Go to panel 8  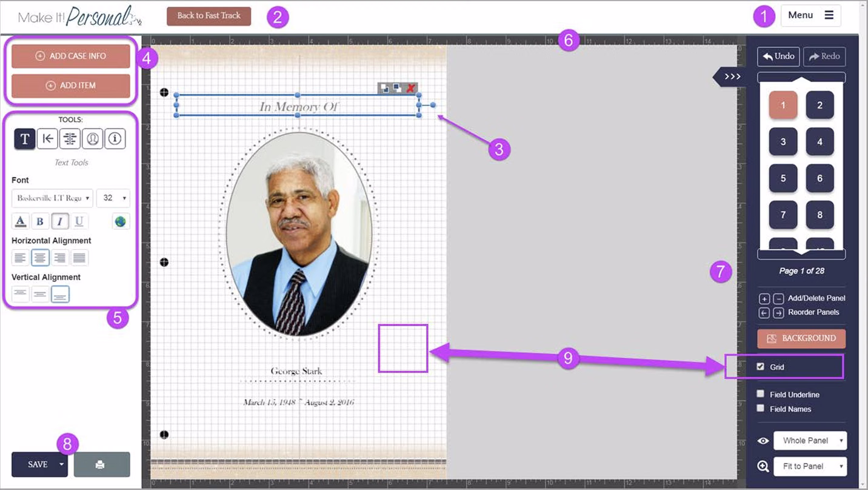820,215
